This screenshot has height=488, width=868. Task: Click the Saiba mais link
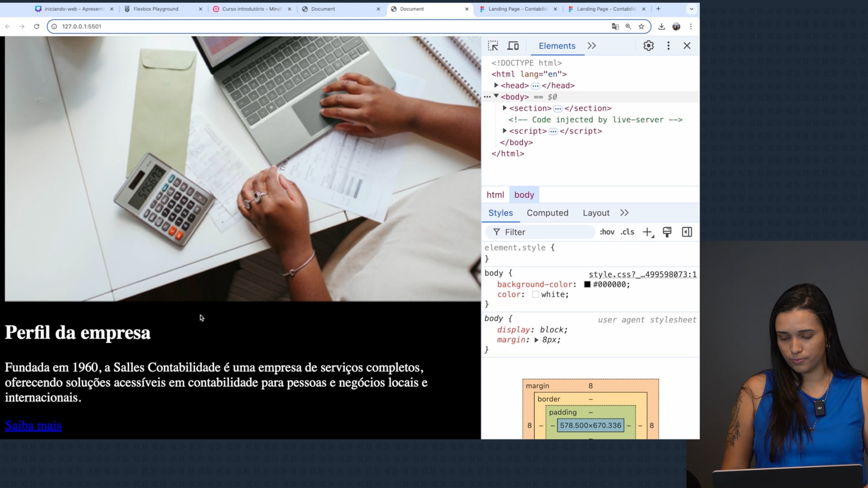coord(33,426)
